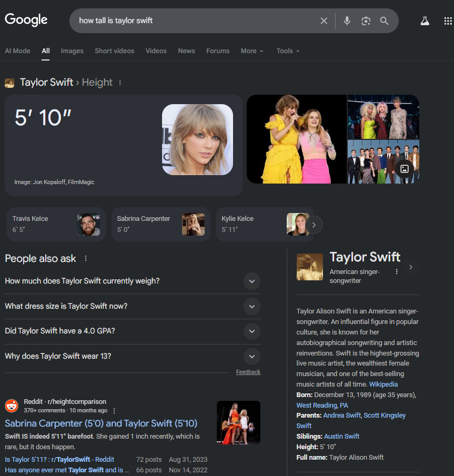454x476 pixels.
Task: Open the Wikipedia link in knowledge panel
Action: click(x=383, y=384)
